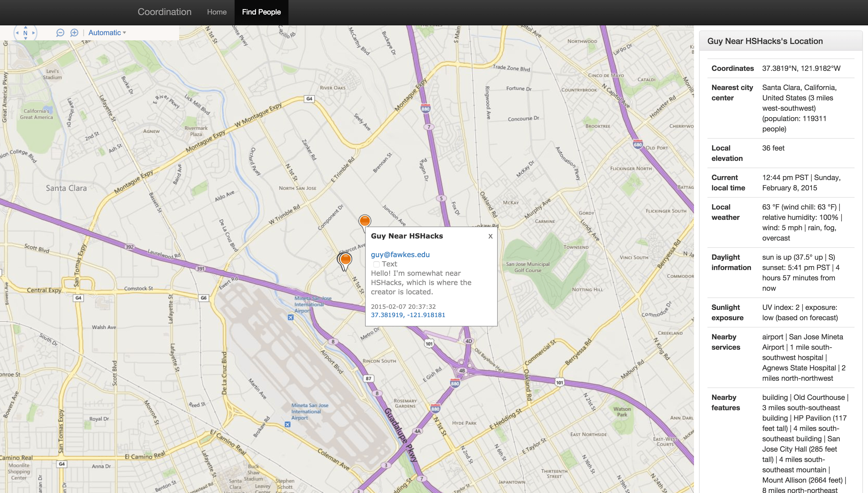Pan map left with compass arrow
868x493 pixels.
[x=17, y=33]
